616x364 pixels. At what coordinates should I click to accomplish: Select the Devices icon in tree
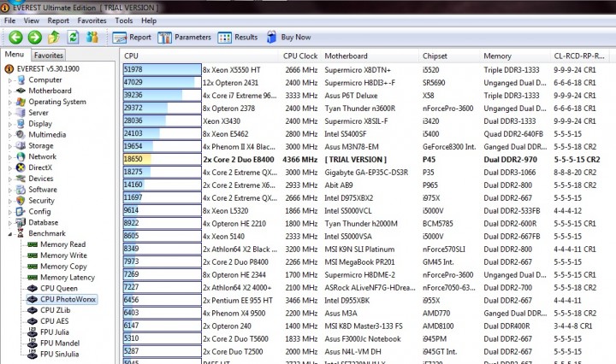pos(21,179)
